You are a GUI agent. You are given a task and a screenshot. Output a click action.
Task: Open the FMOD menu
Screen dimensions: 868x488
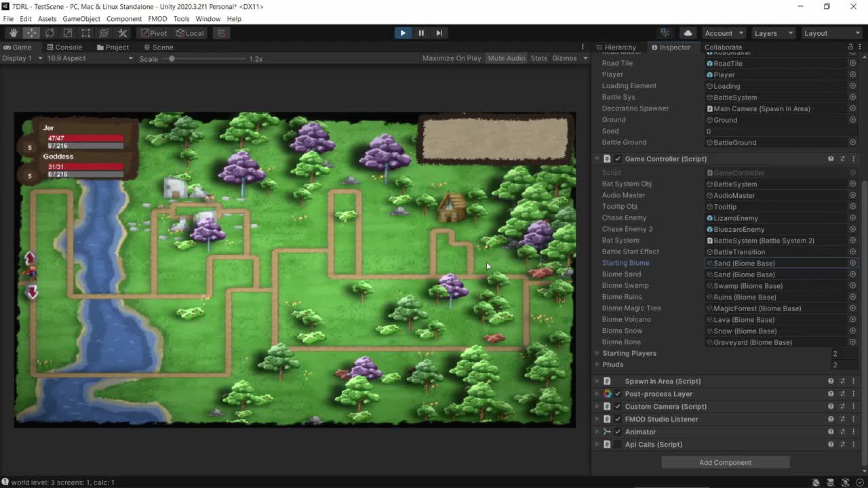coord(157,19)
